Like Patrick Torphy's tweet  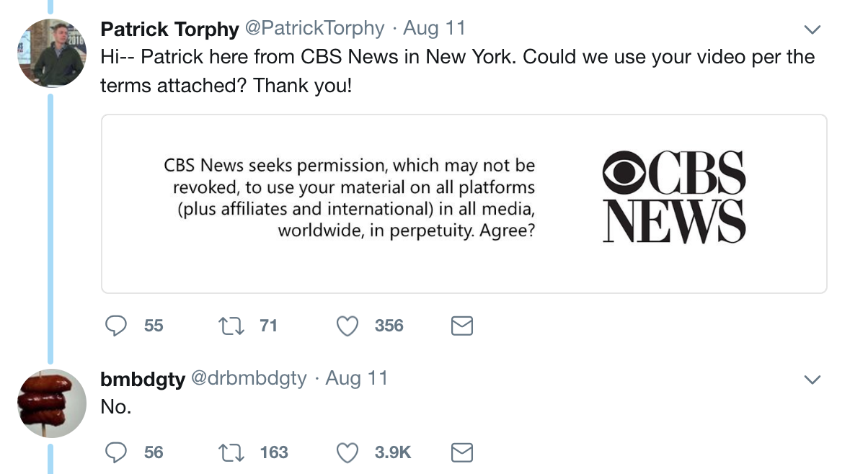348,326
